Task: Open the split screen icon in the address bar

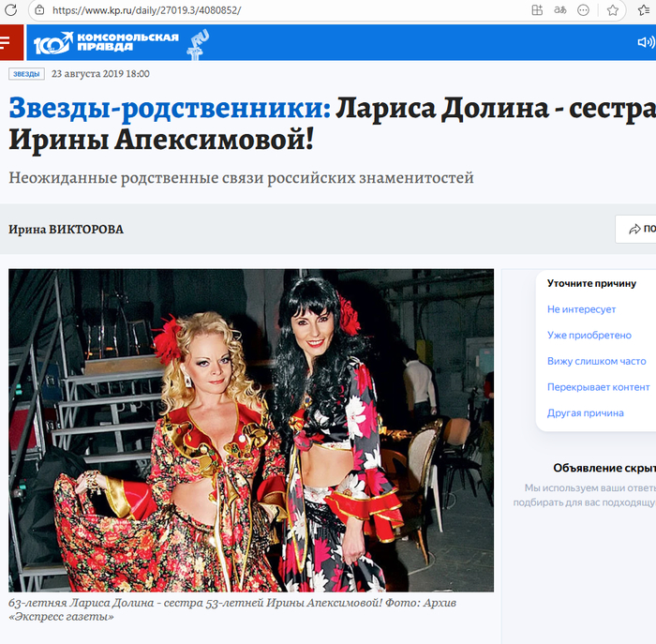Action: click(537, 10)
